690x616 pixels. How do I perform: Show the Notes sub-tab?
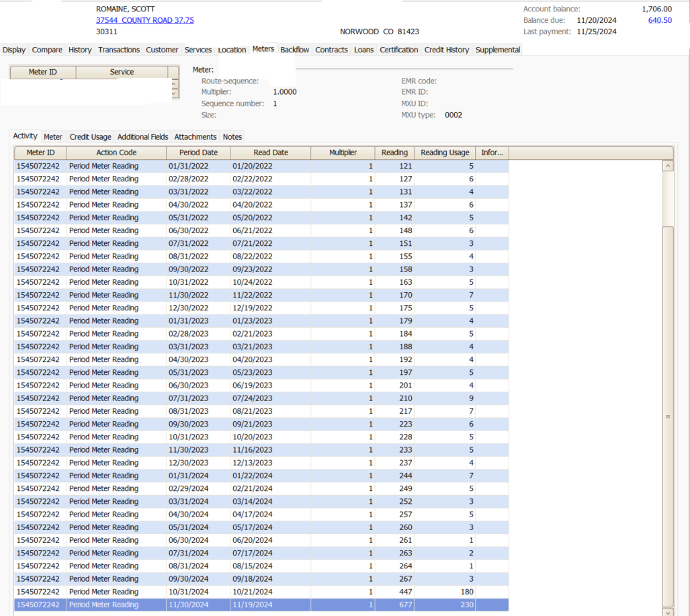pos(232,137)
